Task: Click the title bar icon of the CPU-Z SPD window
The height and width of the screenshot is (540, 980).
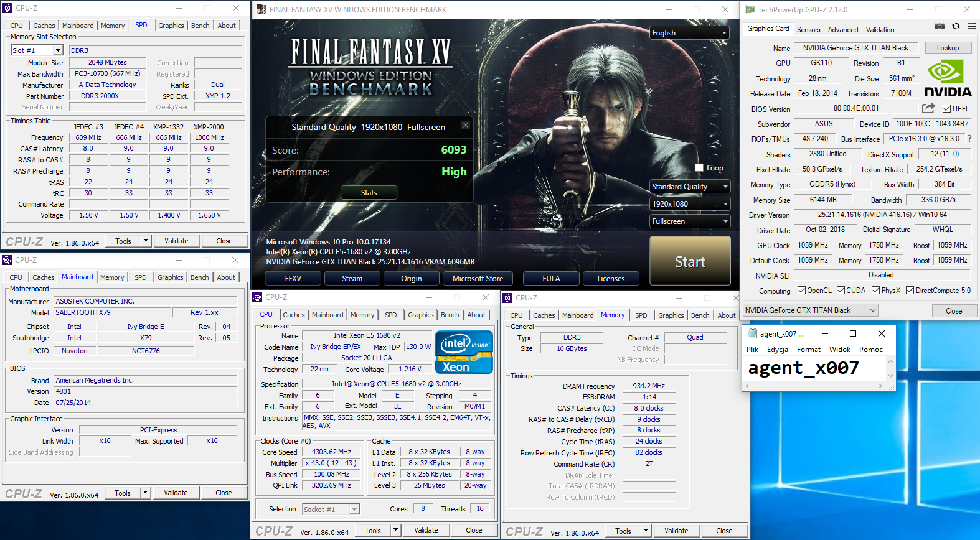Action: [7, 8]
